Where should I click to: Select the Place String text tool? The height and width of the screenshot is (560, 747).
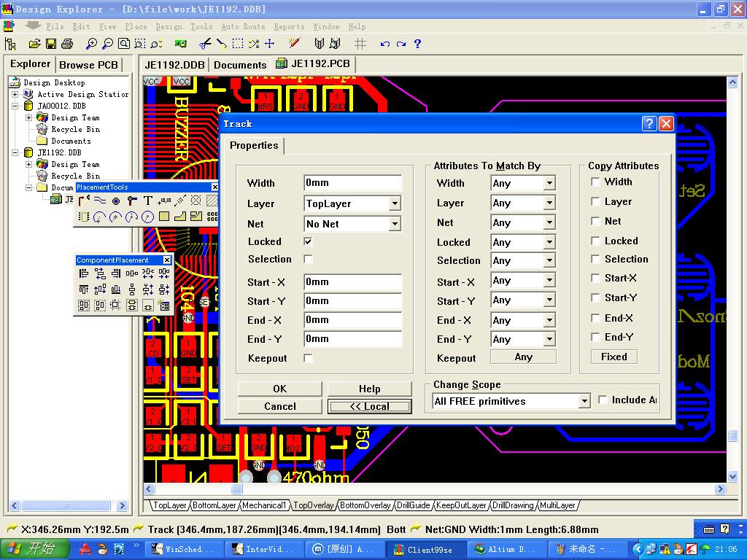click(x=148, y=201)
